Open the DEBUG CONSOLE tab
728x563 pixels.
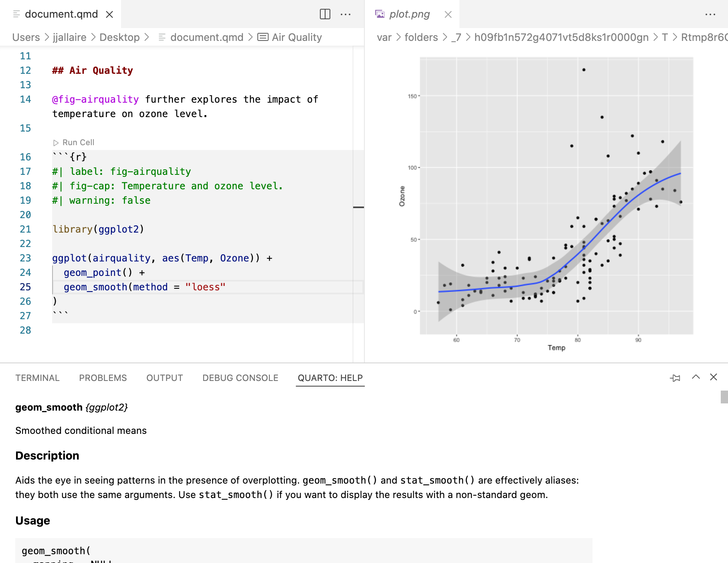coord(240,377)
